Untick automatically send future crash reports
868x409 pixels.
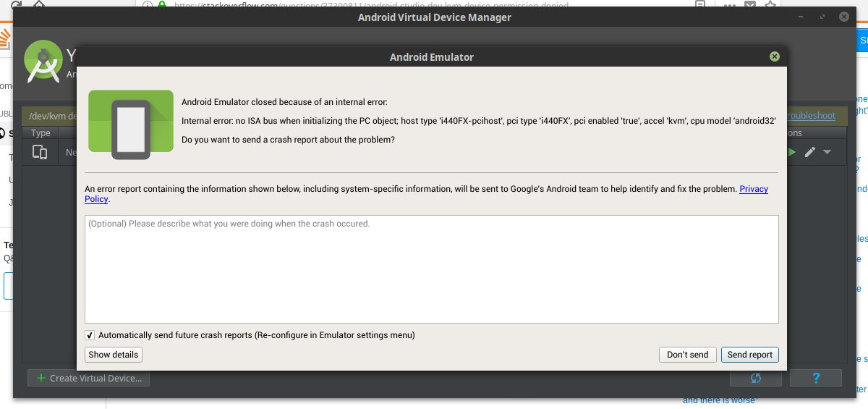pyautogui.click(x=90, y=335)
